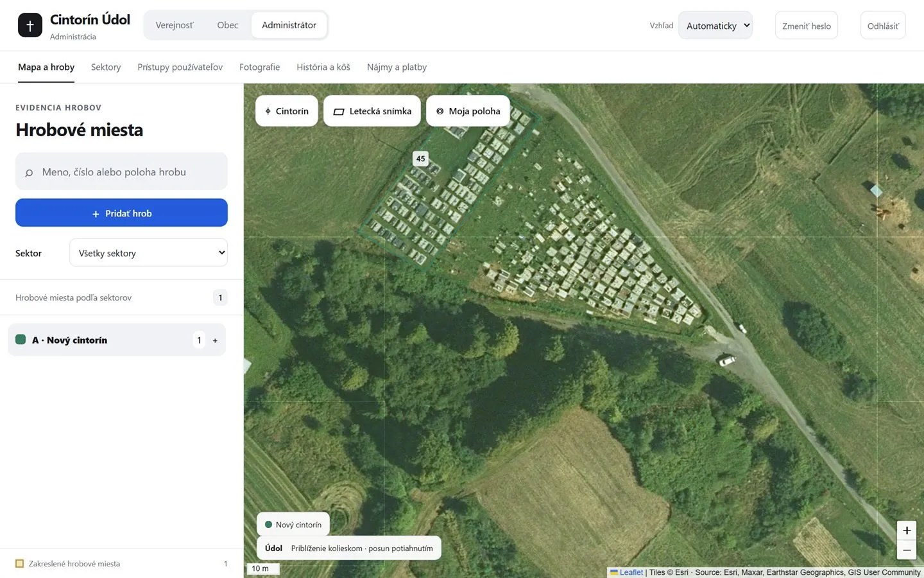Zoom in the map with the plus button
924x578 pixels.
tap(907, 530)
